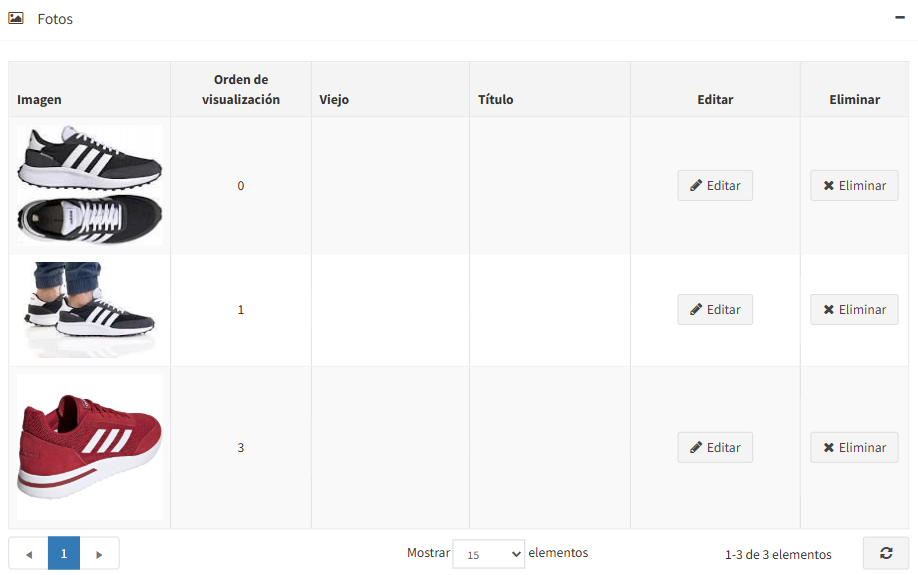Go to the next page arrow
Image resolution: width=918 pixels, height=575 pixels.
tap(99, 553)
